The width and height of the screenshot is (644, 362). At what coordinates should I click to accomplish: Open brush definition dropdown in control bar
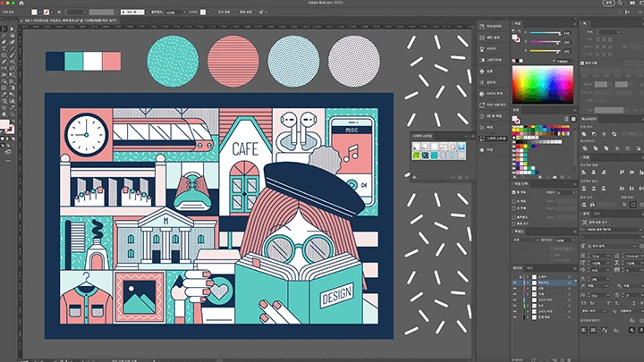tap(147, 13)
